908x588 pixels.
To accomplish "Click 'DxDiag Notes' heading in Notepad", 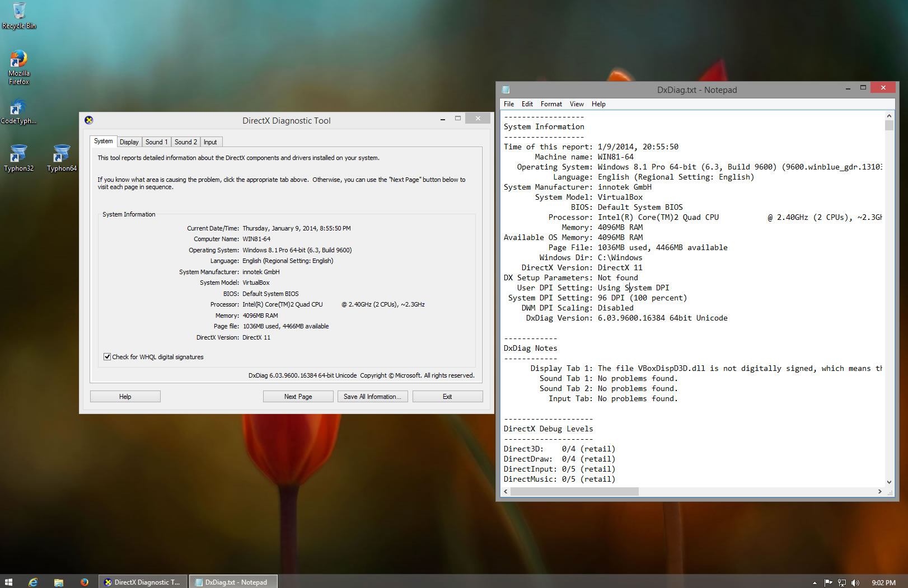I will coord(530,349).
